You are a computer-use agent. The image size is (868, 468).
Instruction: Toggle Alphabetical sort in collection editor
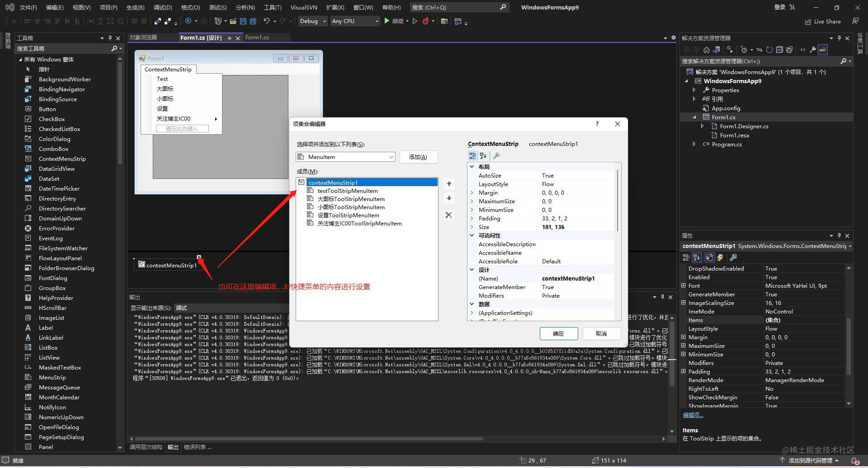483,156
